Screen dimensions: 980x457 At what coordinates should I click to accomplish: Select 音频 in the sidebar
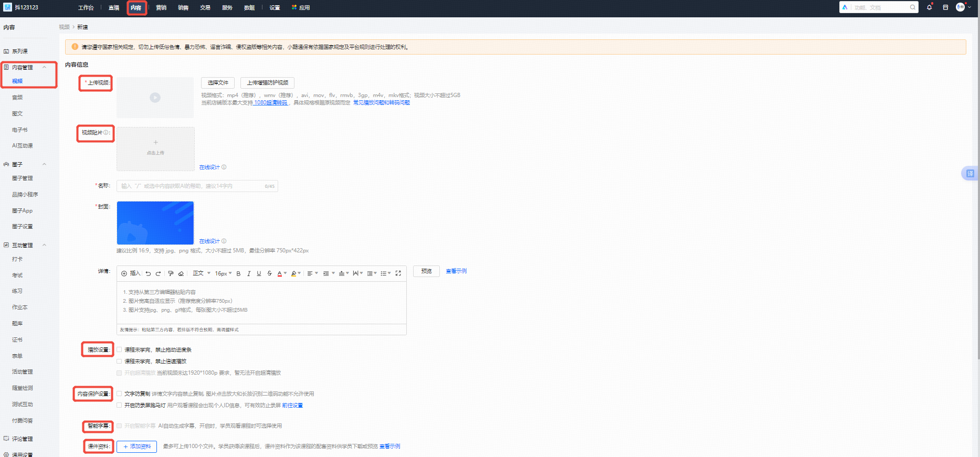click(17, 98)
